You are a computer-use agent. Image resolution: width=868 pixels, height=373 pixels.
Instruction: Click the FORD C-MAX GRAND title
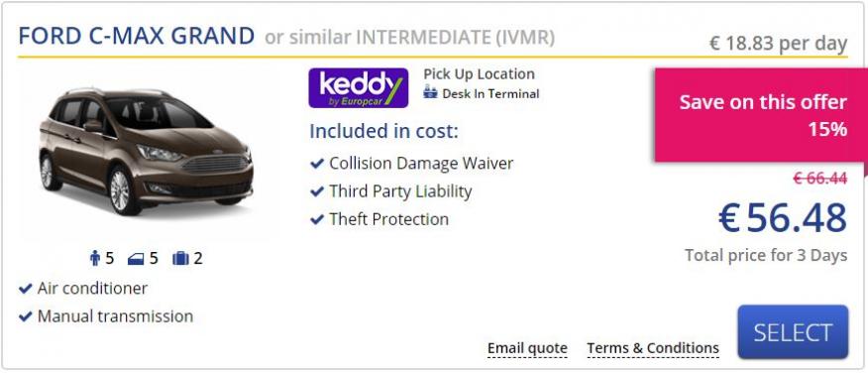[136, 36]
